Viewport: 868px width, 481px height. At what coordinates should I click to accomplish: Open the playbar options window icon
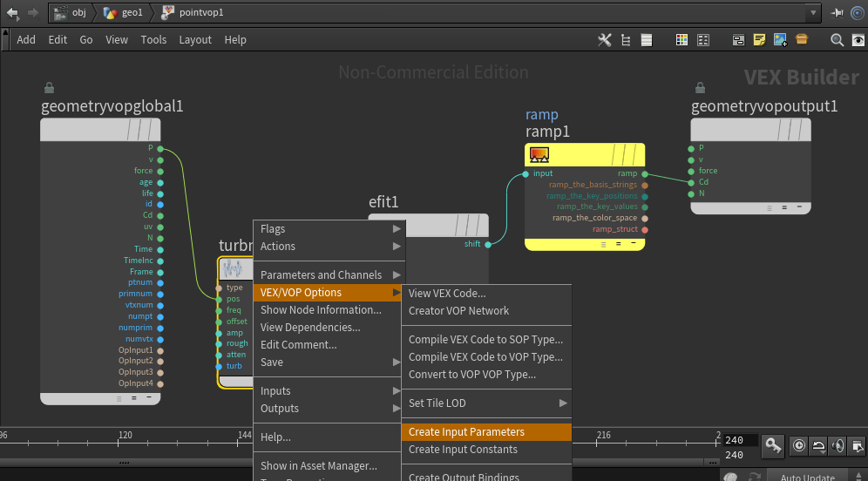pos(858,445)
